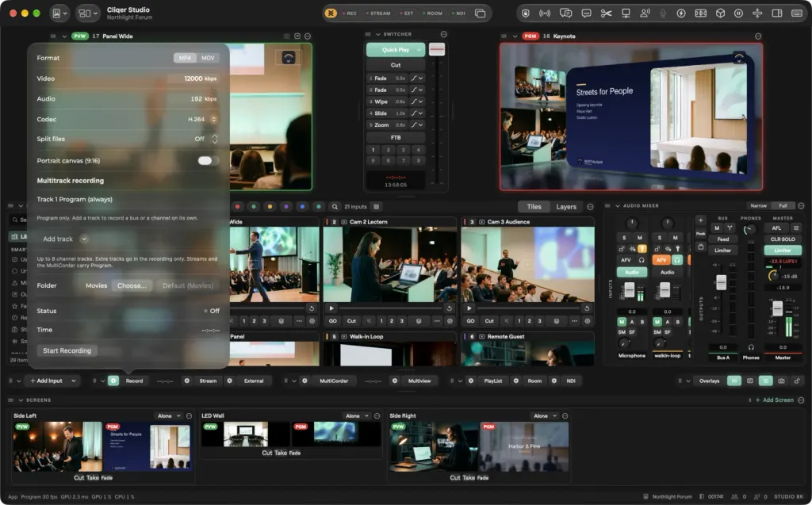Click the broadcast signal icon in the top toolbar

[x=545, y=13]
